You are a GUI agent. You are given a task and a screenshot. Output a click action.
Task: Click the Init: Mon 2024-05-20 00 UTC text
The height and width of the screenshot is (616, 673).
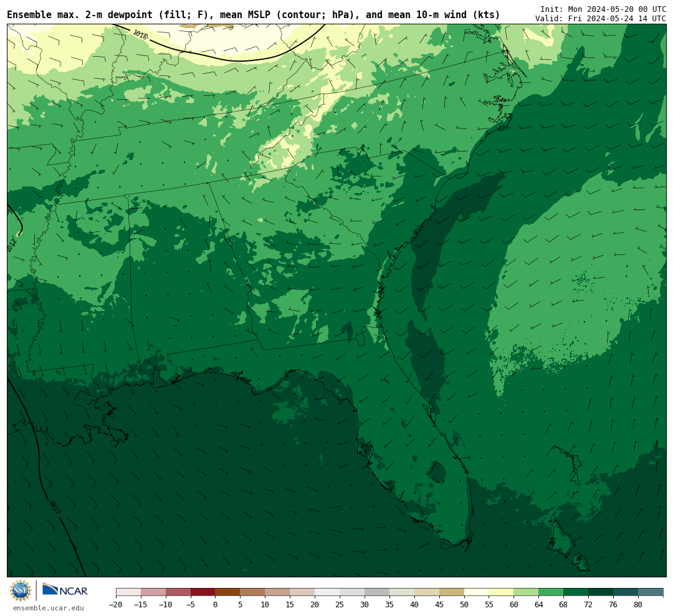coord(603,9)
